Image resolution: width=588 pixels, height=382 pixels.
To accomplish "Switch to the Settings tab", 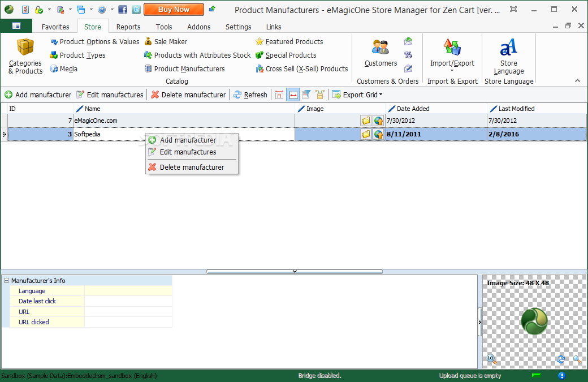I will [x=238, y=27].
